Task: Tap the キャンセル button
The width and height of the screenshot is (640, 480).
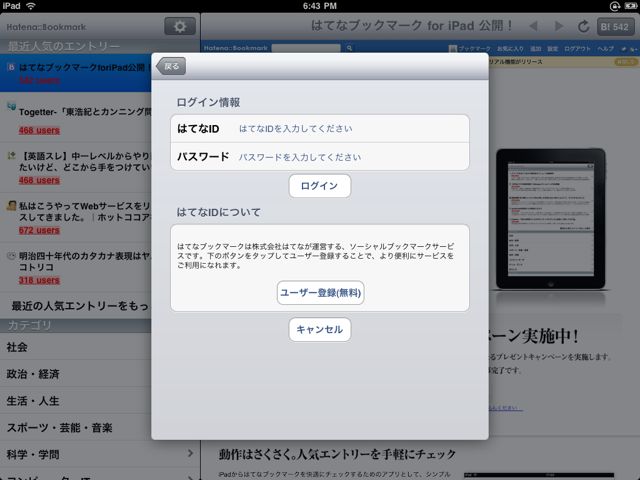Action: click(320, 329)
